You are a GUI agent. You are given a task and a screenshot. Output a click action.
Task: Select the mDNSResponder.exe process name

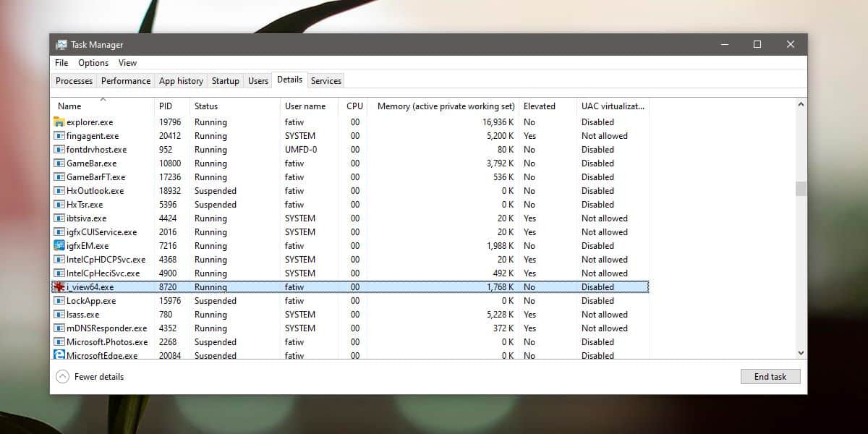(106, 328)
